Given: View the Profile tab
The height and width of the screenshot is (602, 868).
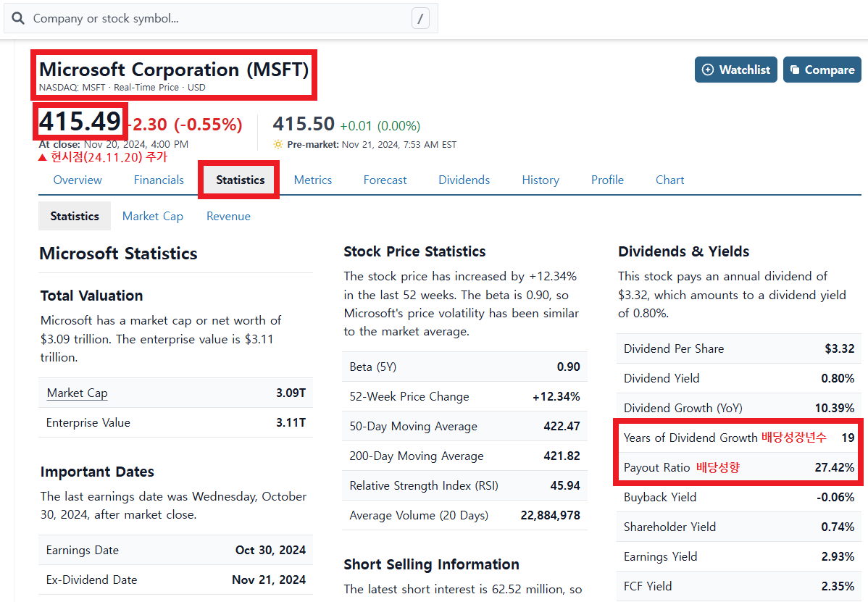Looking at the screenshot, I should 607,180.
